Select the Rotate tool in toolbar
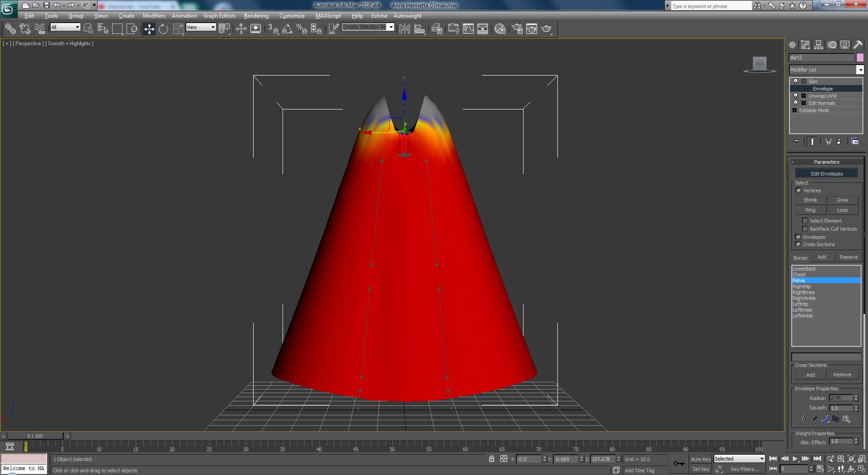Screen dimensions: 868x475 pyautogui.click(x=163, y=29)
